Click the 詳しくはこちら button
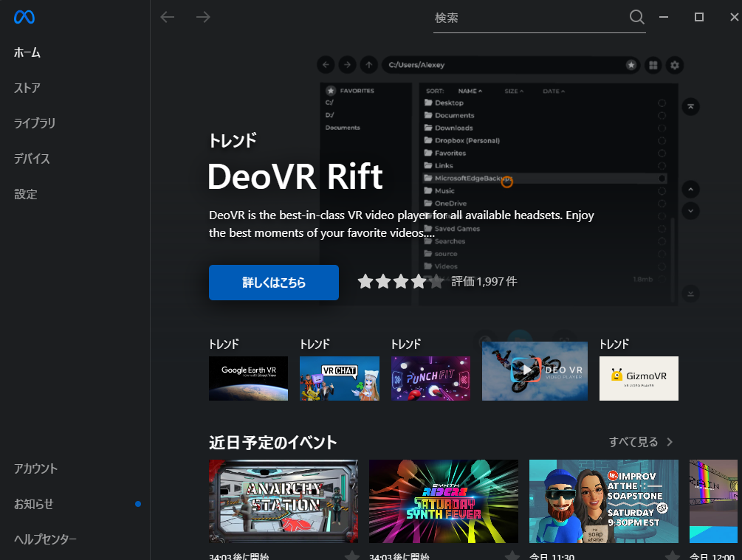This screenshot has height=560, width=742. (273, 283)
